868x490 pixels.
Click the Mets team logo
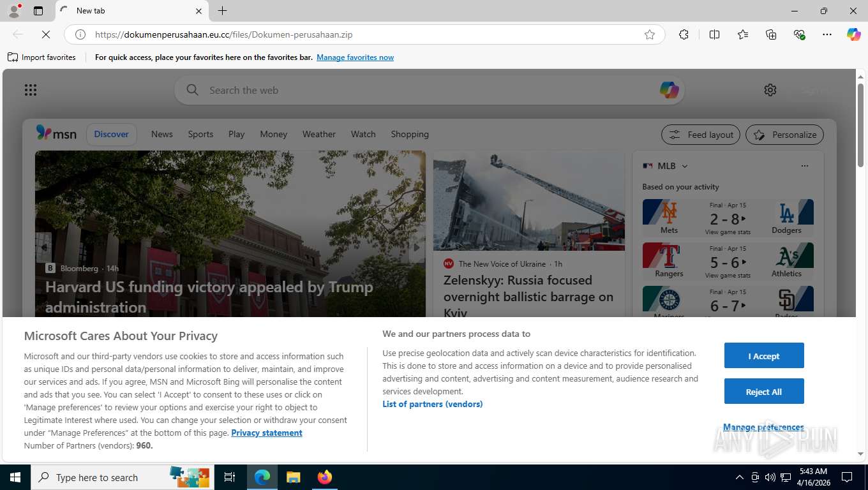[669, 212]
